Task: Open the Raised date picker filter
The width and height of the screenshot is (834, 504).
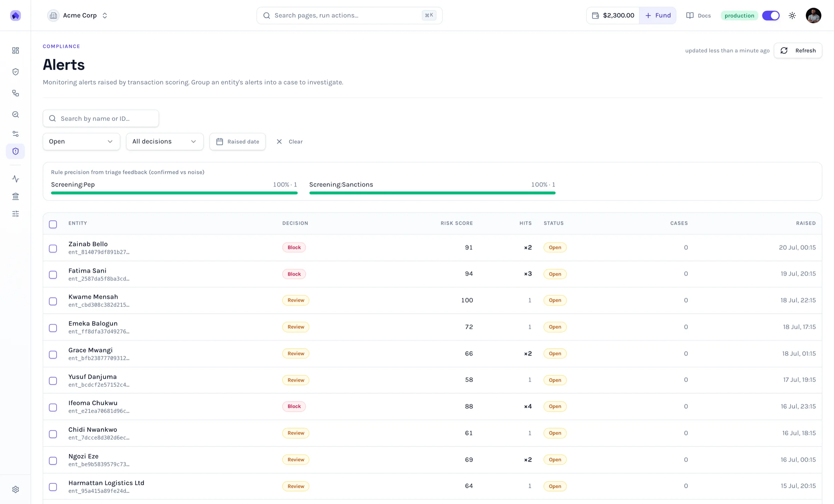Action: 237,141
